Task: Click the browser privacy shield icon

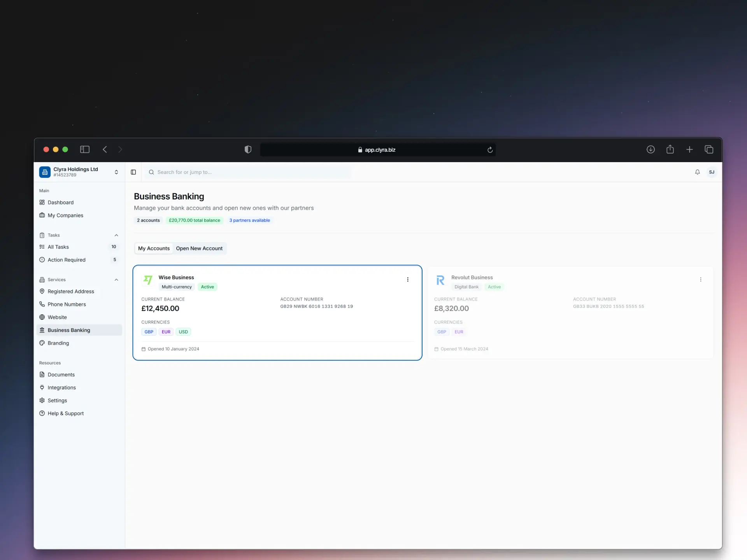Action: coord(248,149)
